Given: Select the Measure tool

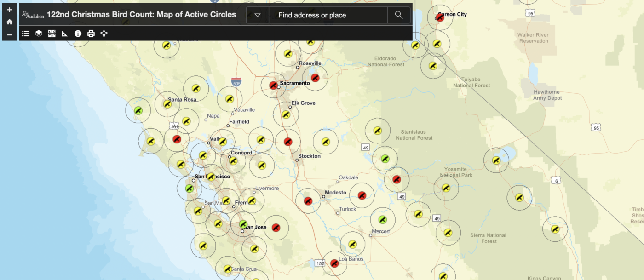Looking at the screenshot, I should pos(65,34).
